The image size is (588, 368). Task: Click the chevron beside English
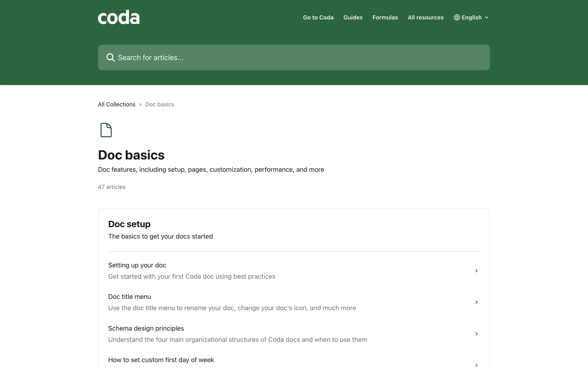point(487,17)
